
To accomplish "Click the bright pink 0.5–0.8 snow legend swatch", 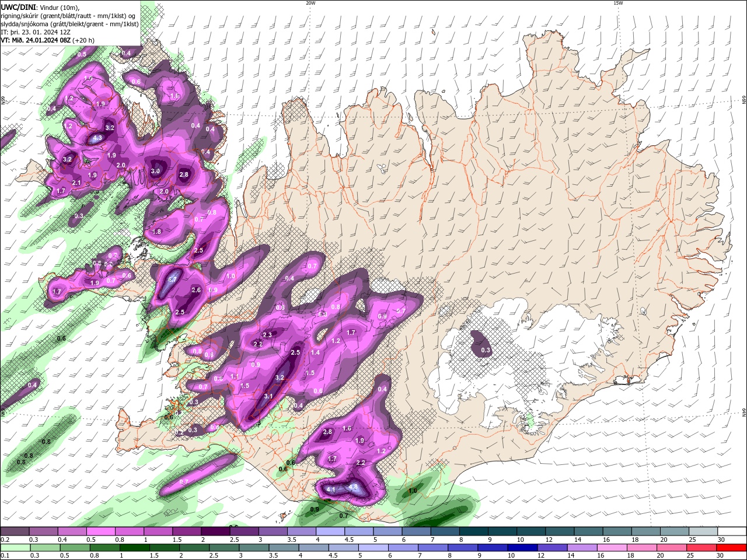I will [x=100, y=531].
